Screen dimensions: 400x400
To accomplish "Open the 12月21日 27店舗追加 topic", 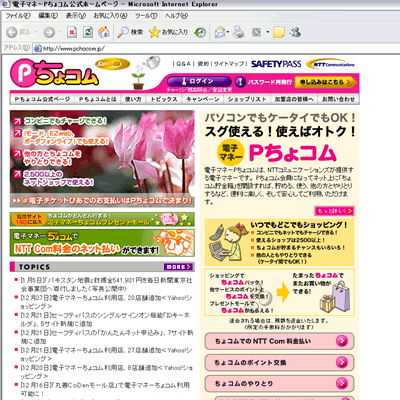I will pyautogui.click(x=106, y=354).
